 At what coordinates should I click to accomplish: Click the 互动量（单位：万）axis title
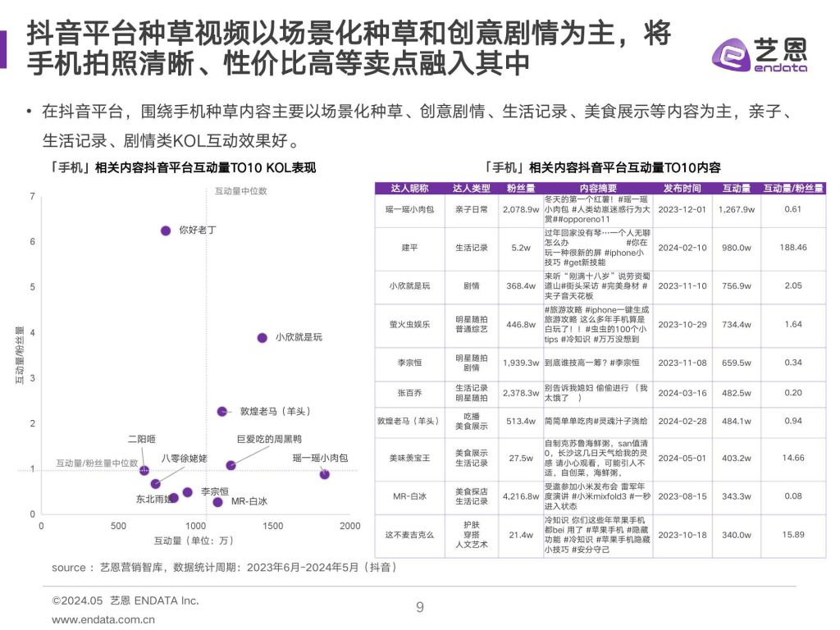coord(194,541)
